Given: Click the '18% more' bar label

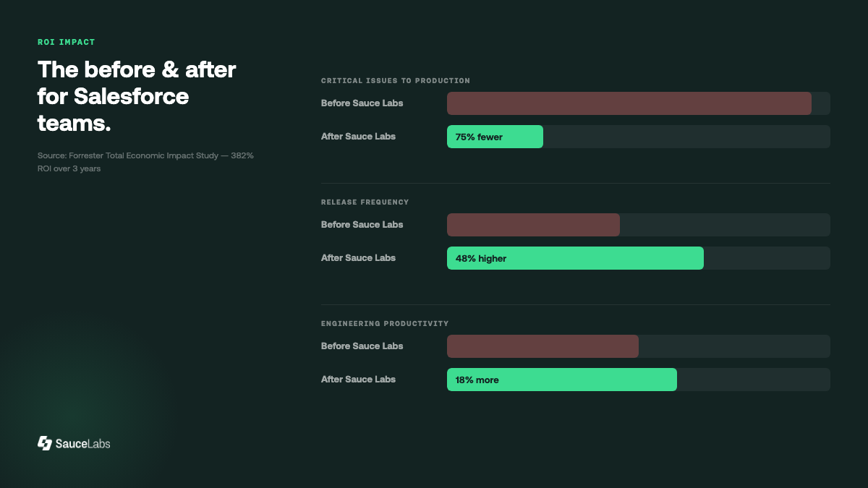Looking at the screenshot, I should pyautogui.click(x=477, y=380).
